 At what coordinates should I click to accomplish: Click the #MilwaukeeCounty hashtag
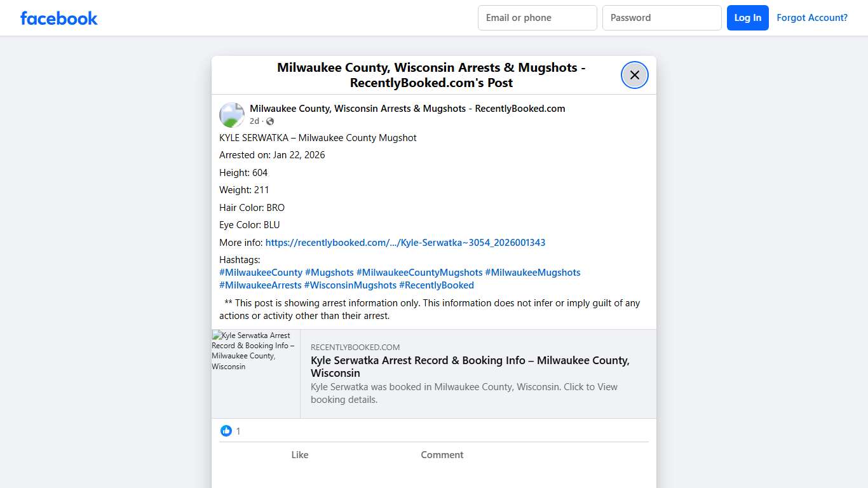261,272
